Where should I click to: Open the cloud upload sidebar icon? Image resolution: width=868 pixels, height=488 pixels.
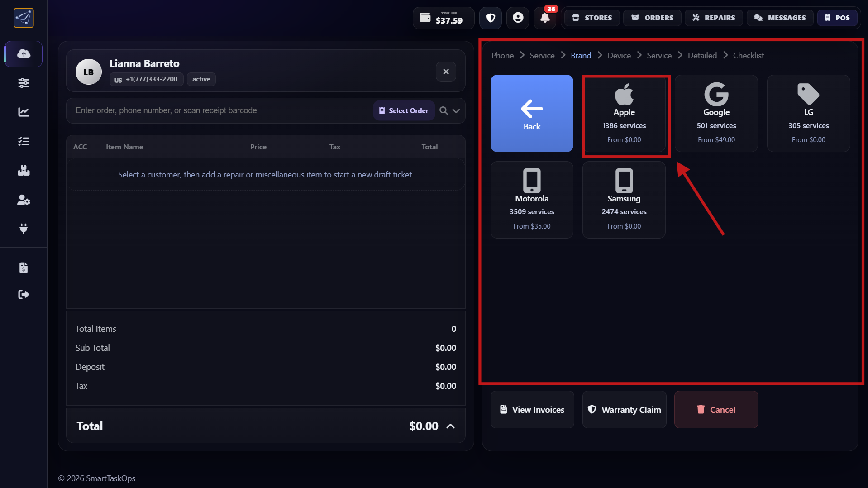24,54
